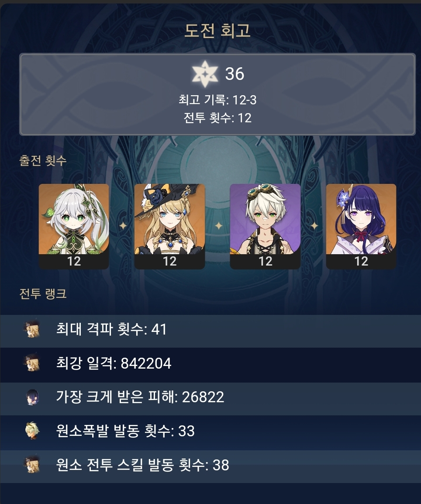Click Navia's side icon next to 최대 격파 횟수

pyautogui.click(x=32, y=328)
